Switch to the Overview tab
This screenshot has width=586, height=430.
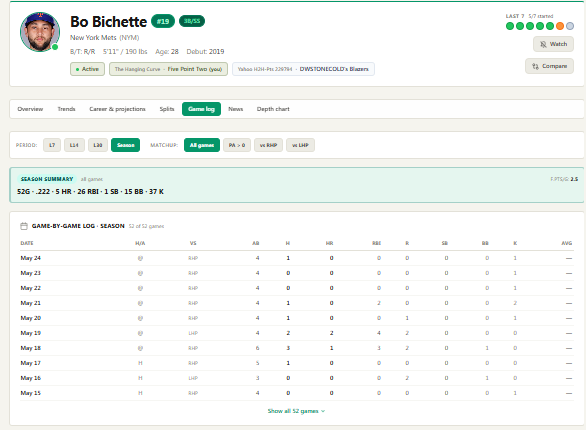30,109
